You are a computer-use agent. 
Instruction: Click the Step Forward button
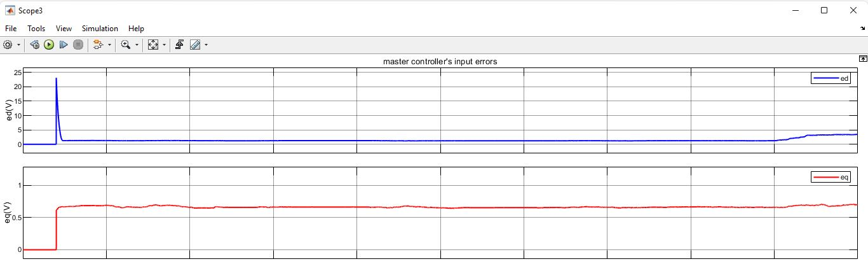[x=64, y=45]
